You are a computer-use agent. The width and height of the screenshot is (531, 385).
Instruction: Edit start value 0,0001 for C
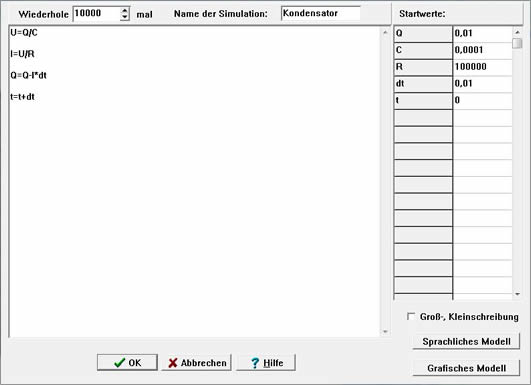coord(483,50)
